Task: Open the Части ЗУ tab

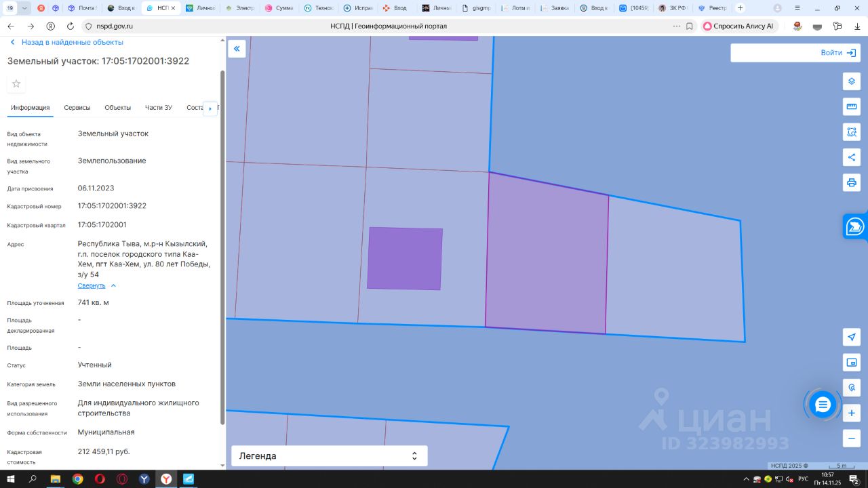Action: click(159, 108)
